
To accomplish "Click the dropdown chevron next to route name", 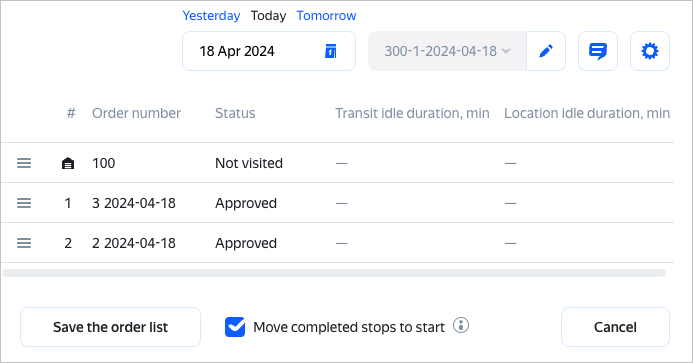I will pos(506,51).
